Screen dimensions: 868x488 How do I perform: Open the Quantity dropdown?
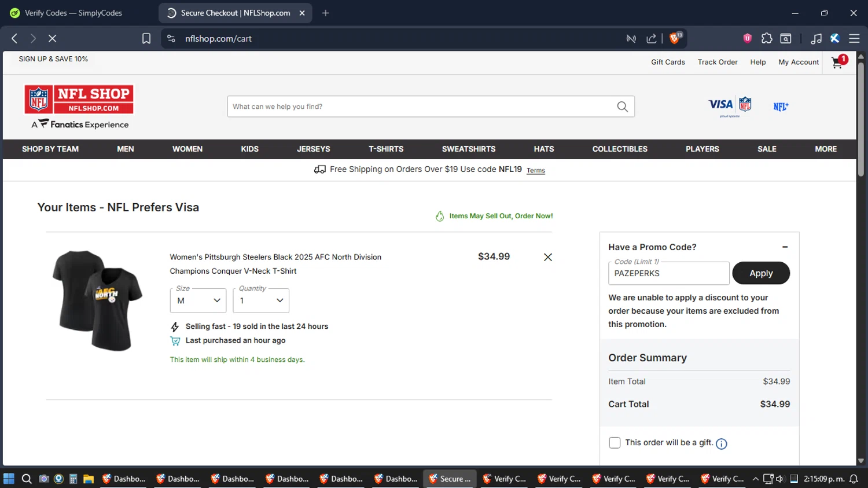coord(261,300)
